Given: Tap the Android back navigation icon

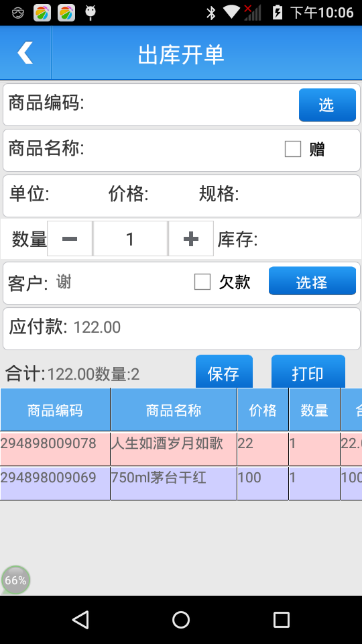Looking at the screenshot, I should (x=80, y=619).
